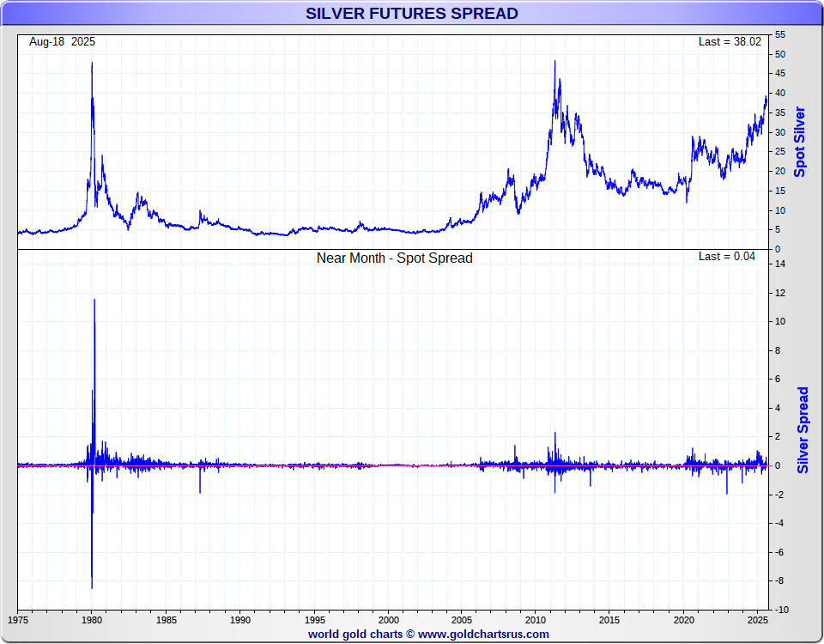Click the 1985 x-axis label

coord(167,620)
